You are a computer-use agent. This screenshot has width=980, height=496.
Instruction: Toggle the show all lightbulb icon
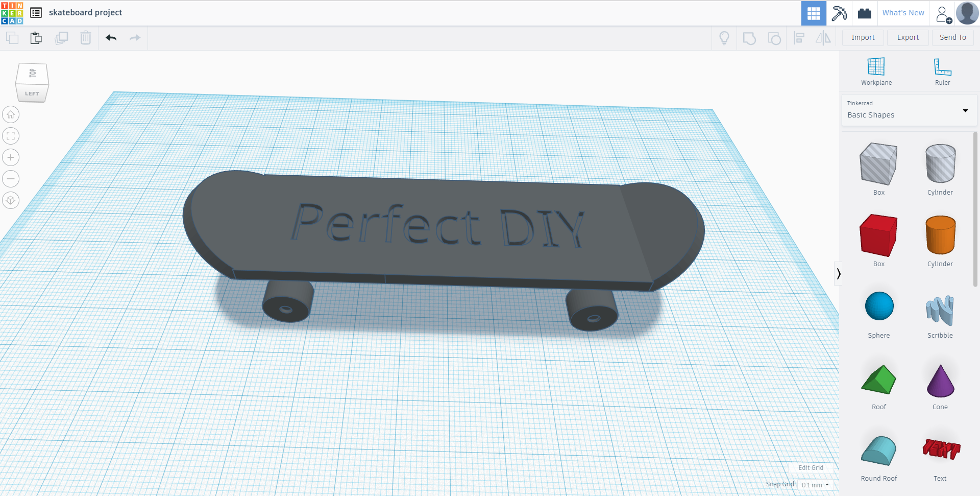(724, 38)
